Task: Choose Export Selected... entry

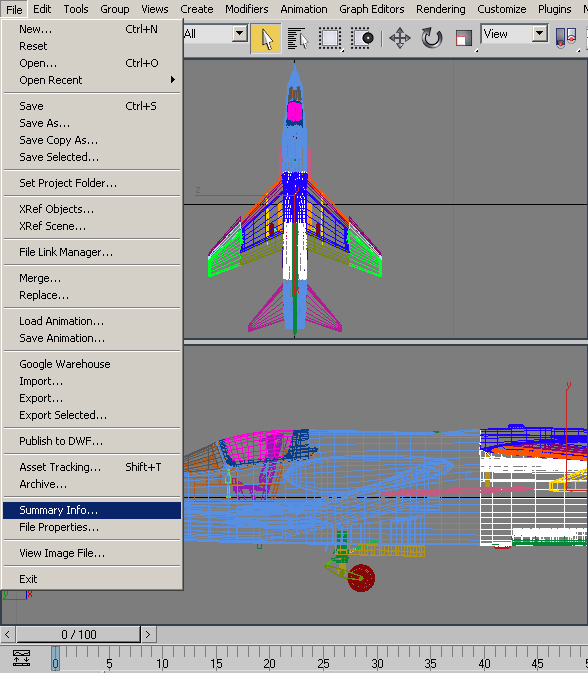Action: (x=92, y=415)
